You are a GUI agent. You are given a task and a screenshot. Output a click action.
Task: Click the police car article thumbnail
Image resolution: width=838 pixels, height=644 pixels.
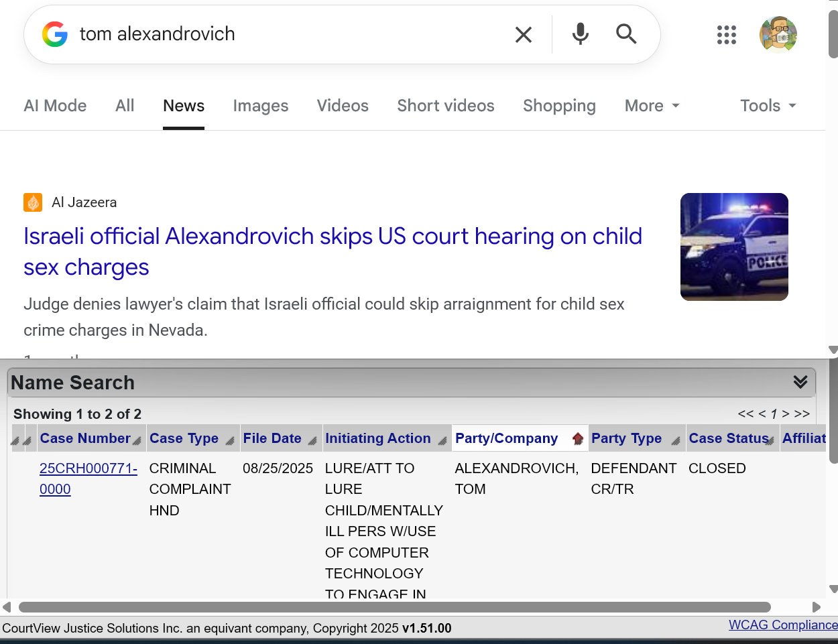click(734, 247)
